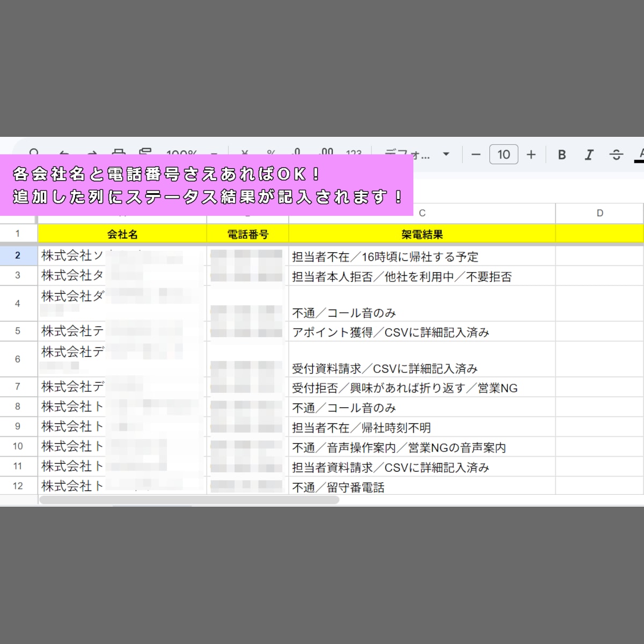Click company cell 株式会社ソ in row 2

tap(122, 256)
